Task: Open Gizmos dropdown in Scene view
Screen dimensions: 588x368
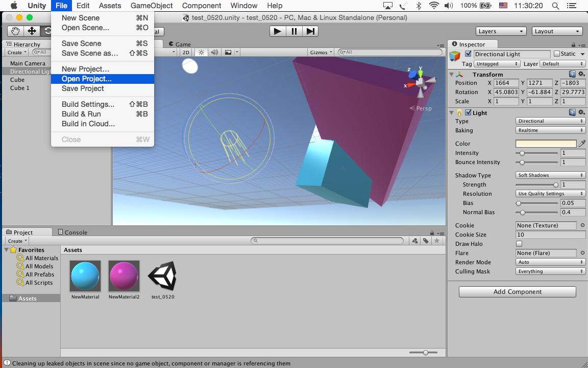Action: [x=321, y=52]
